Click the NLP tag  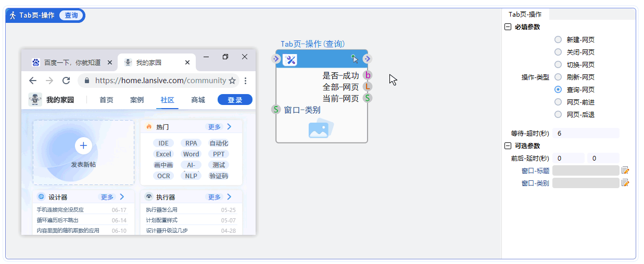point(191,176)
